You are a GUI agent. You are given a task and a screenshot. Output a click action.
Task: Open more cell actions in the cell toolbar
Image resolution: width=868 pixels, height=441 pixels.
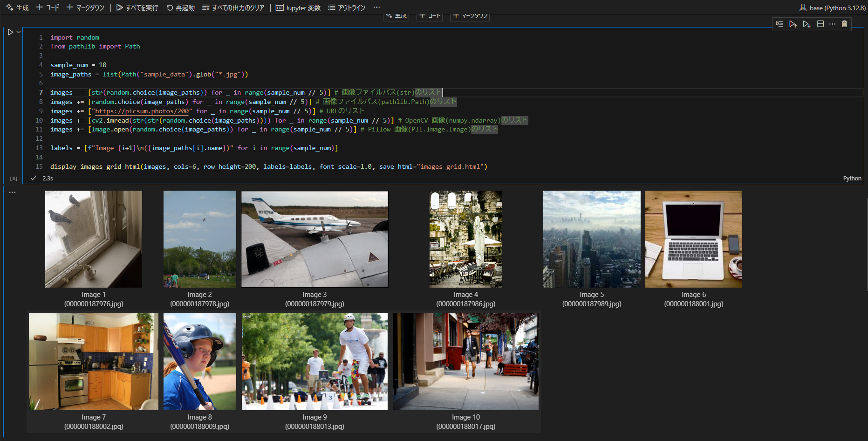pyautogui.click(x=833, y=24)
